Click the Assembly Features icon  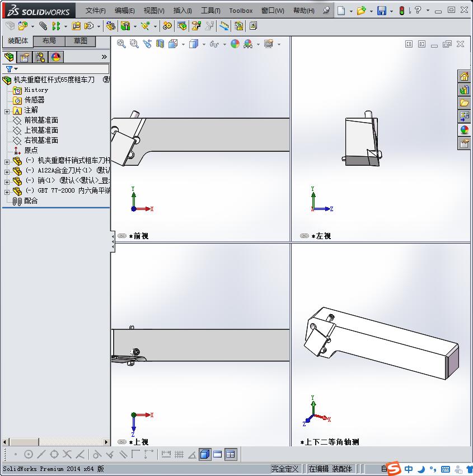(125, 26)
